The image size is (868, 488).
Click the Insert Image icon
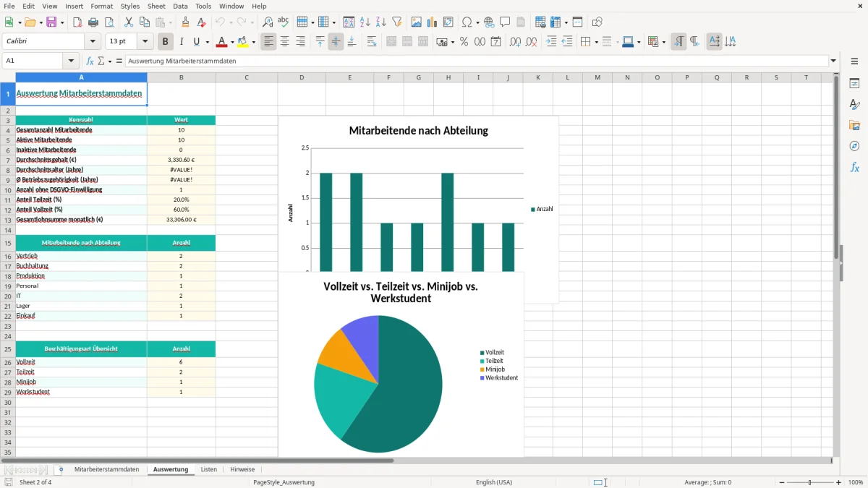tap(417, 22)
